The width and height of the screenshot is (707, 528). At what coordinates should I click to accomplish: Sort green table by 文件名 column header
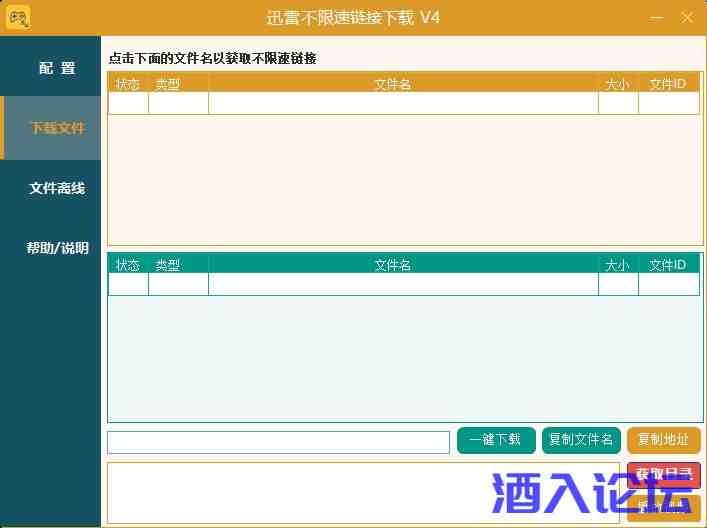(403, 265)
